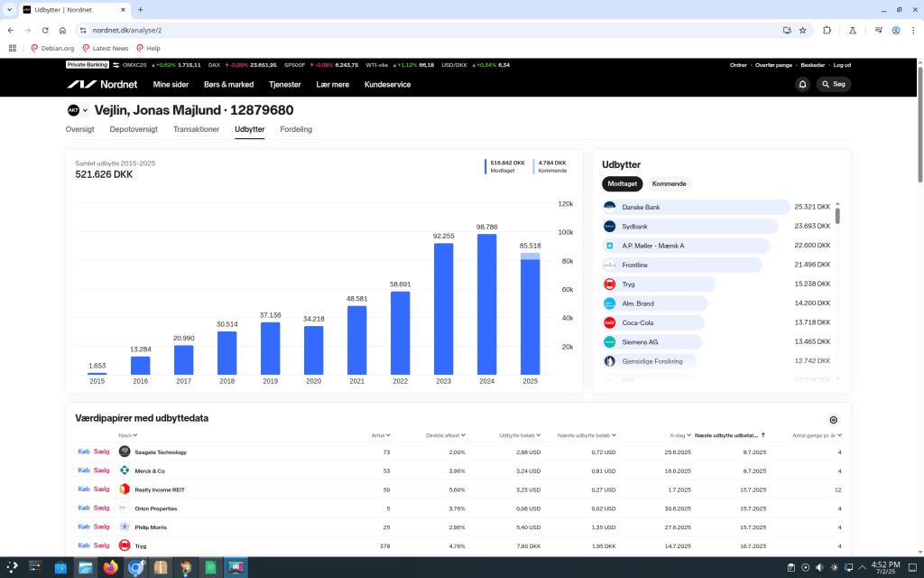Open the Chrome extensions puzzle icon
924x578 pixels.
point(827,30)
